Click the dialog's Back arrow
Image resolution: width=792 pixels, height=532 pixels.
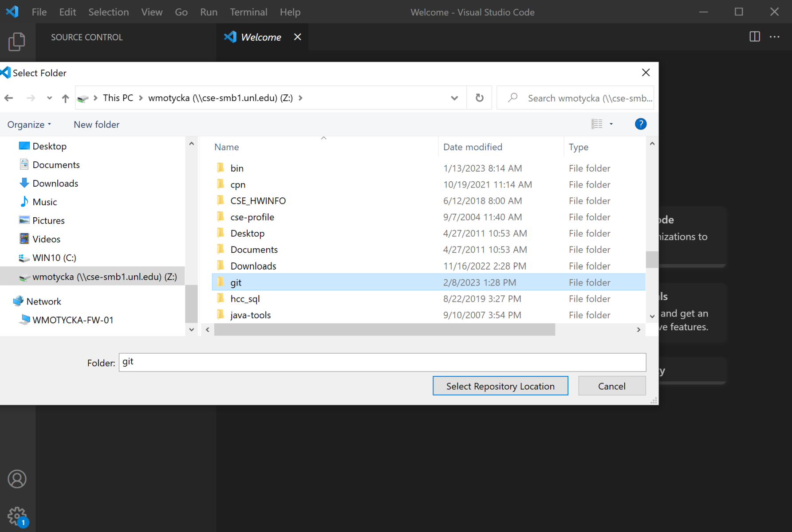point(9,98)
